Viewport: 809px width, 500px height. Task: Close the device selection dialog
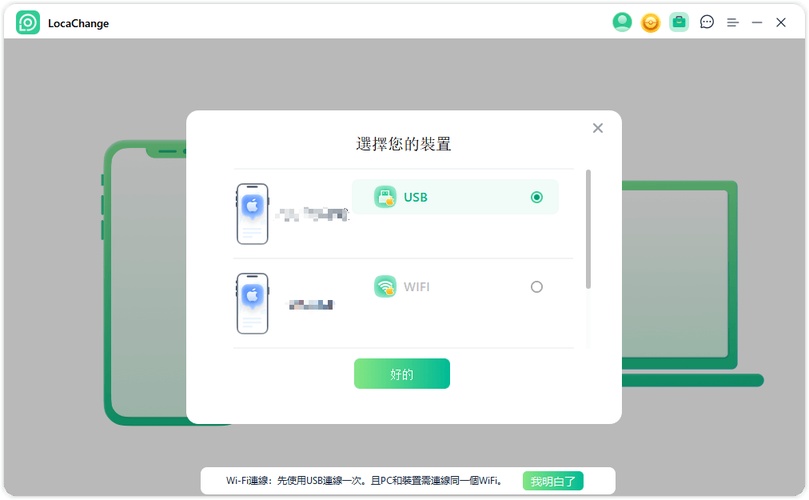click(598, 128)
